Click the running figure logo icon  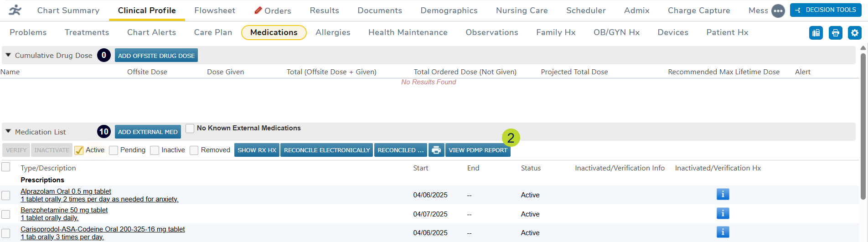[15, 10]
